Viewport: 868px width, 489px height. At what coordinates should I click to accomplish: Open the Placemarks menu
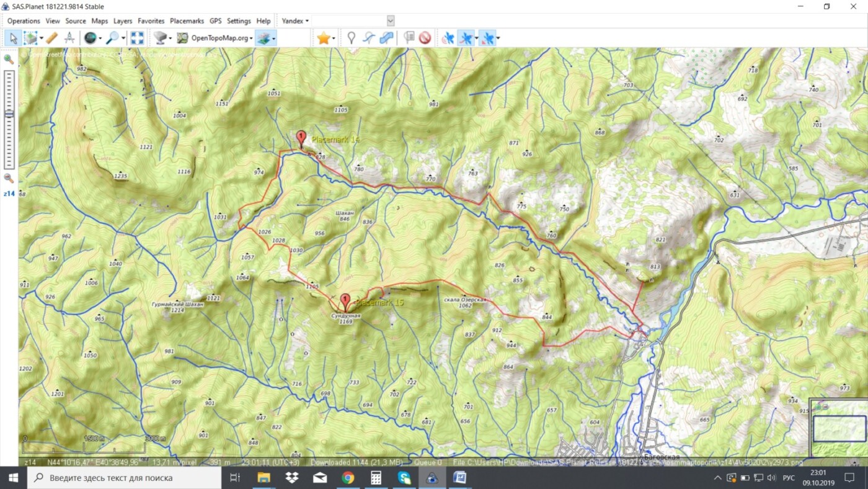[x=187, y=21]
